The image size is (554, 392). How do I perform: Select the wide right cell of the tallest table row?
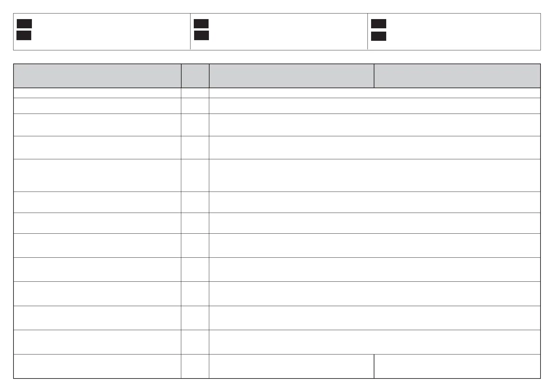(x=375, y=175)
